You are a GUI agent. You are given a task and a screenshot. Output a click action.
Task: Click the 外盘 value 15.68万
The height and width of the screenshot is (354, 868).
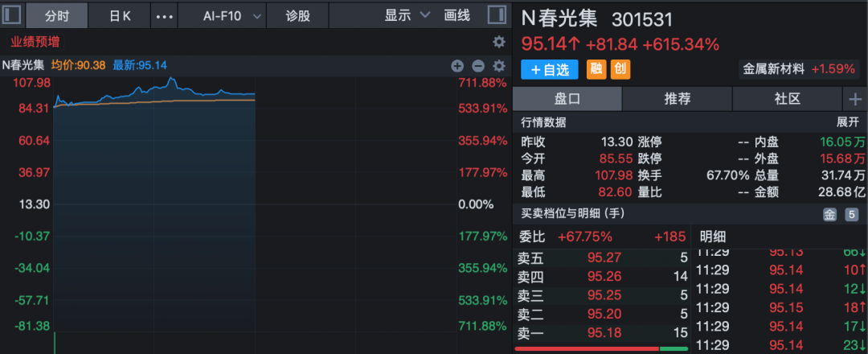[842, 158]
